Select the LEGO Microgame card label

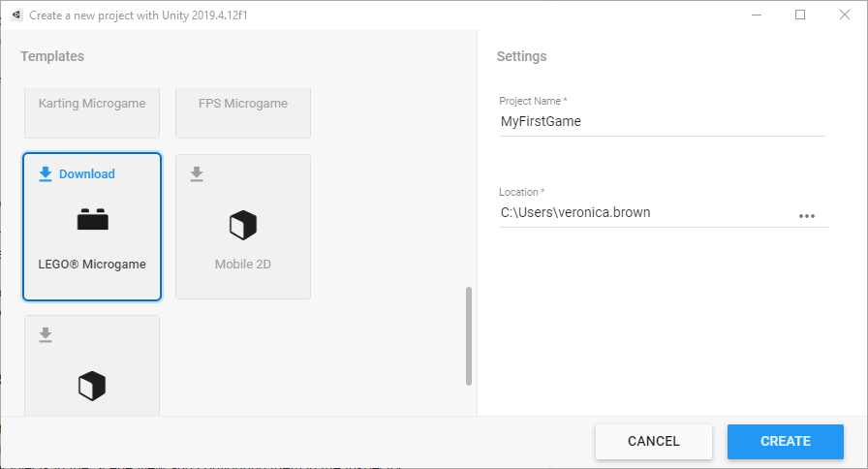[92, 265]
